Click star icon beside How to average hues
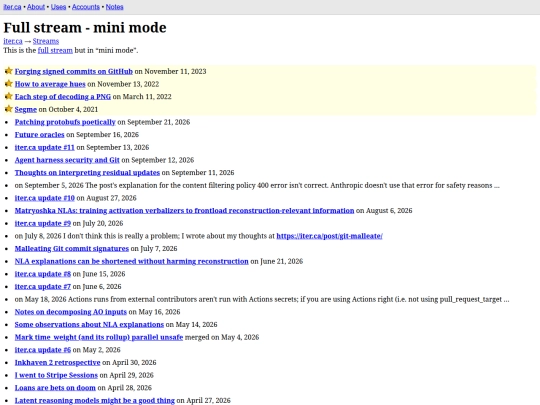540x405 pixels. (x=9, y=84)
